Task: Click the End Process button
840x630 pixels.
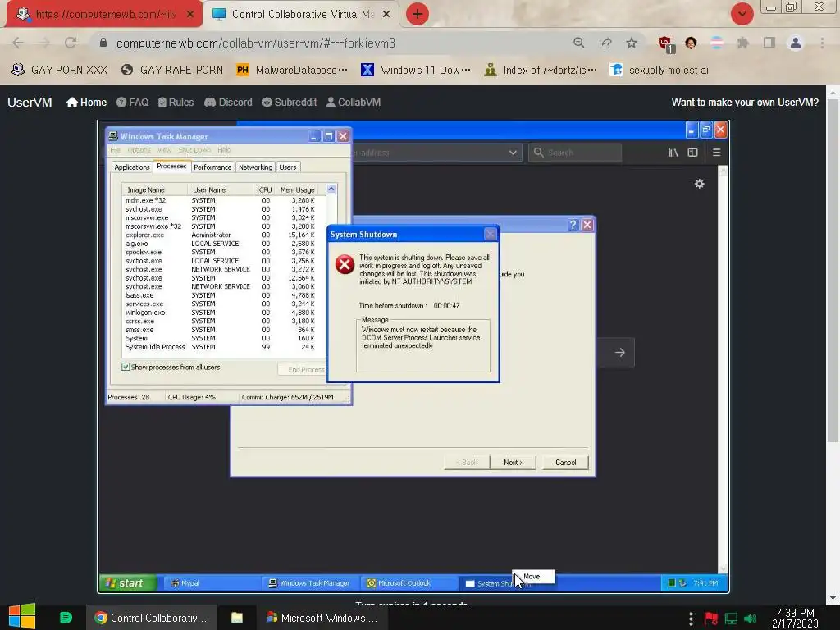Action: tap(304, 370)
